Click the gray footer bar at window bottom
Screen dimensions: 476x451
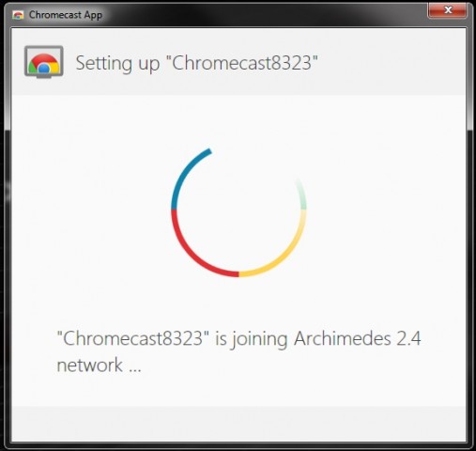coord(238,424)
